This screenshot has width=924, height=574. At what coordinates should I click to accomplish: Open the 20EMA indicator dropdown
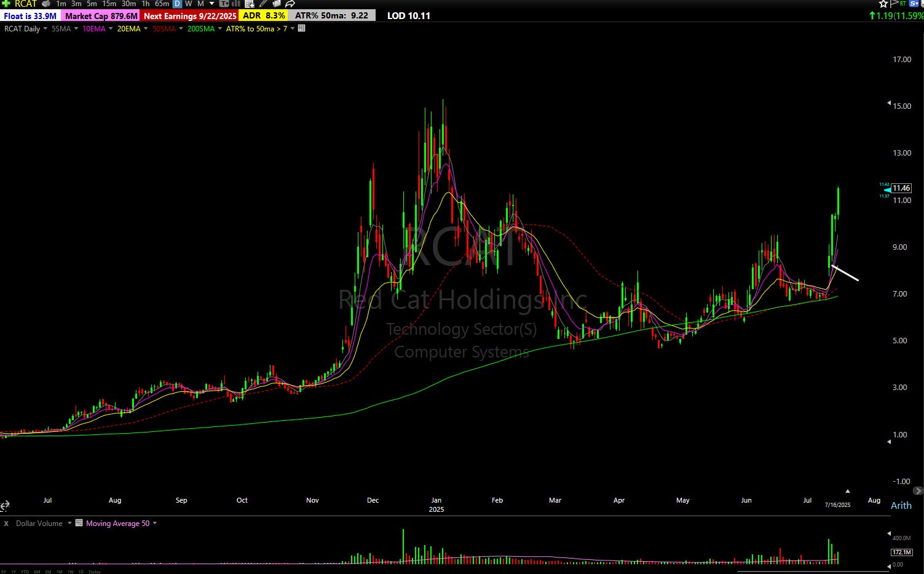point(146,28)
